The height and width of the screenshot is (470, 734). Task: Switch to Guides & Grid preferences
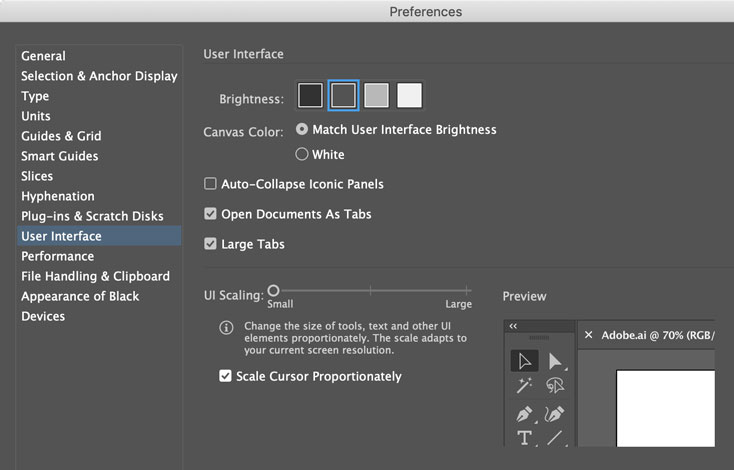61,136
